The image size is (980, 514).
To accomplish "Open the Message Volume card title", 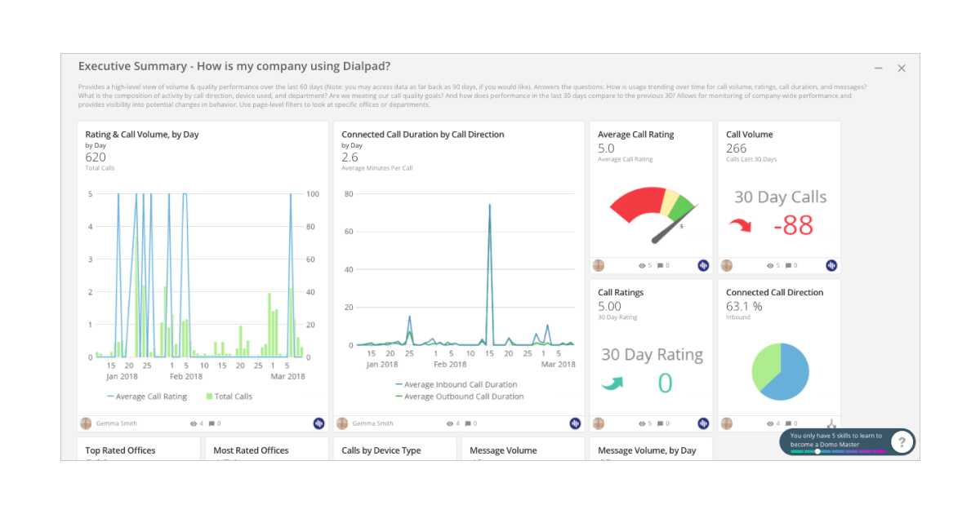I will [x=504, y=450].
